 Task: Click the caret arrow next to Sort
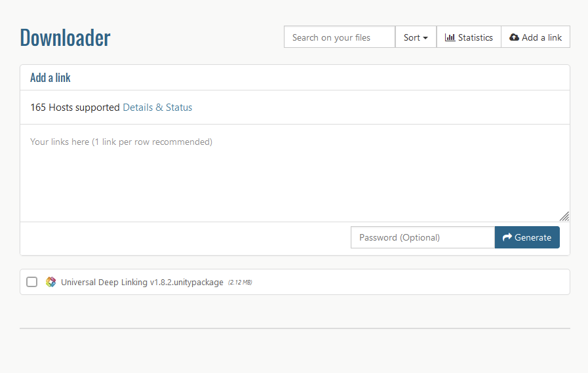[425, 38]
